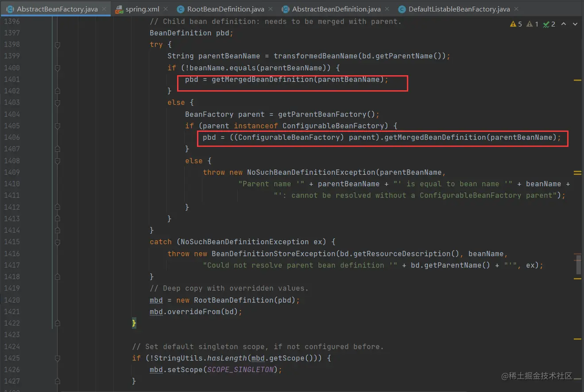Open the typo checkmark indicator showing 2
The height and width of the screenshot is (392, 584).
pyautogui.click(x=549, y=24)
